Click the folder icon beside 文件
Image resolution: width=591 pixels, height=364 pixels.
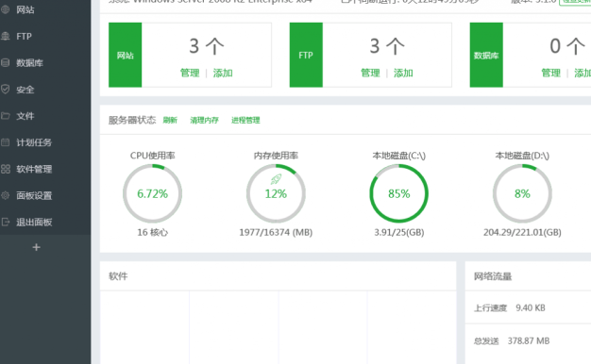[6, 116]
